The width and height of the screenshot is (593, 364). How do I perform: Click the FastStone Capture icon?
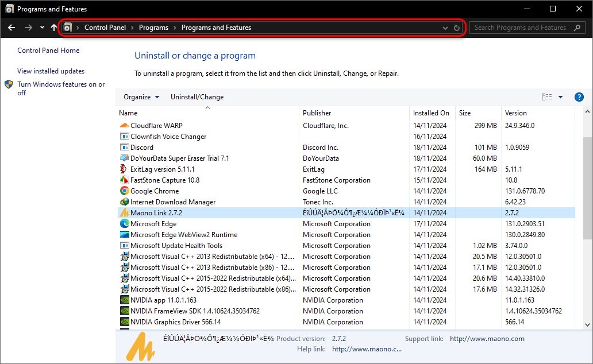(125, 180)
